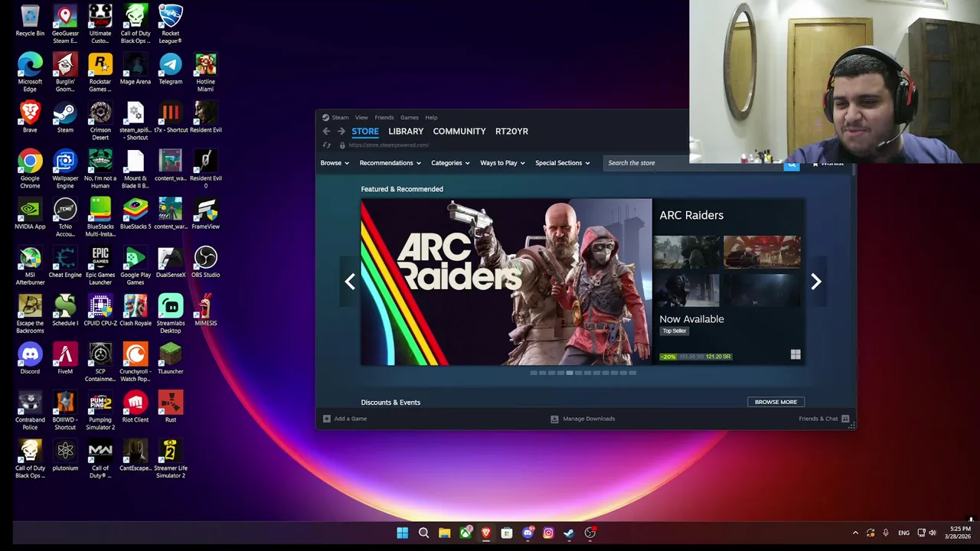980x551 pixels.
Task: Open Epic Games Launcher icon
Action: pos(100,266)
